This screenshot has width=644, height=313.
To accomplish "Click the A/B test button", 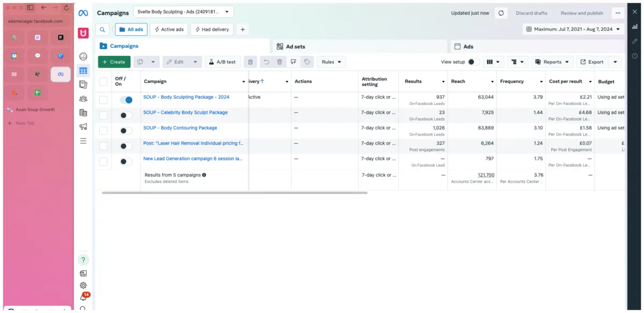I will click(223, 62).
